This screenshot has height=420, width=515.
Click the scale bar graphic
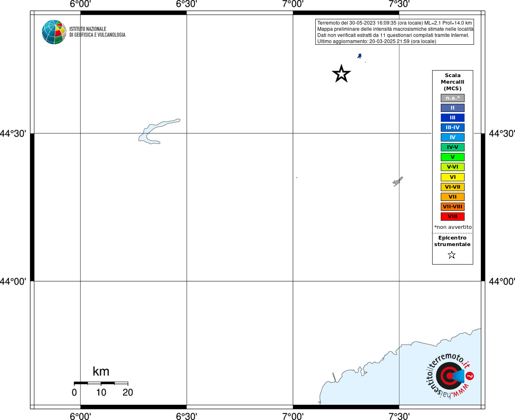click(x=101, y=383)
